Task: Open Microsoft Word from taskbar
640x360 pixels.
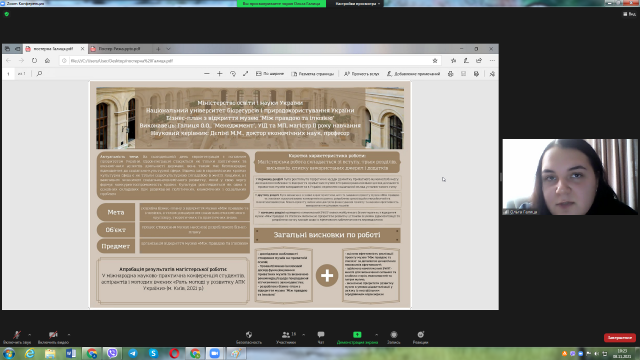Action: click(71, 353)
